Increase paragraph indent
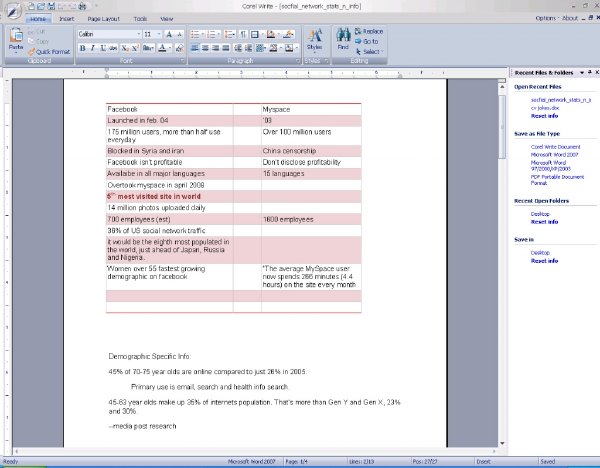The height and width of the screenshot is (468, 600). tap(248, 48)
